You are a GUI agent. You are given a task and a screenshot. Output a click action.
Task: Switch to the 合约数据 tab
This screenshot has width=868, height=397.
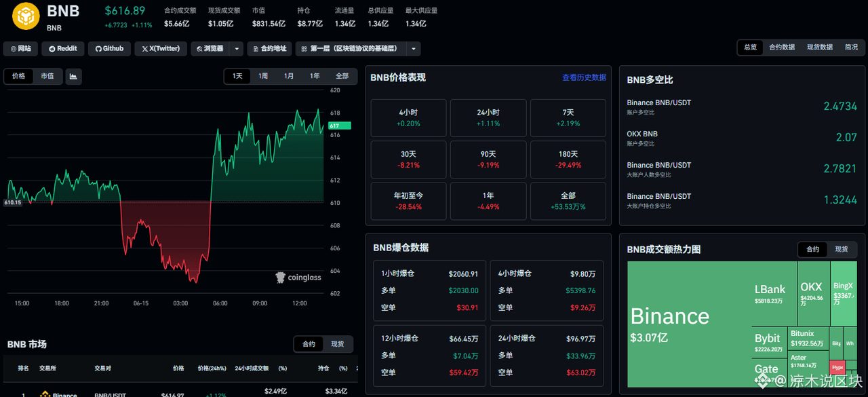(x=782, y=48)
